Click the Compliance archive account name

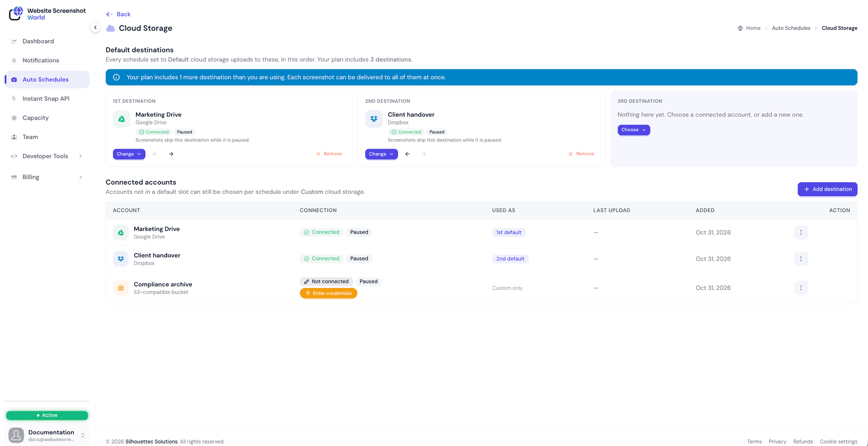pos(163,284)
